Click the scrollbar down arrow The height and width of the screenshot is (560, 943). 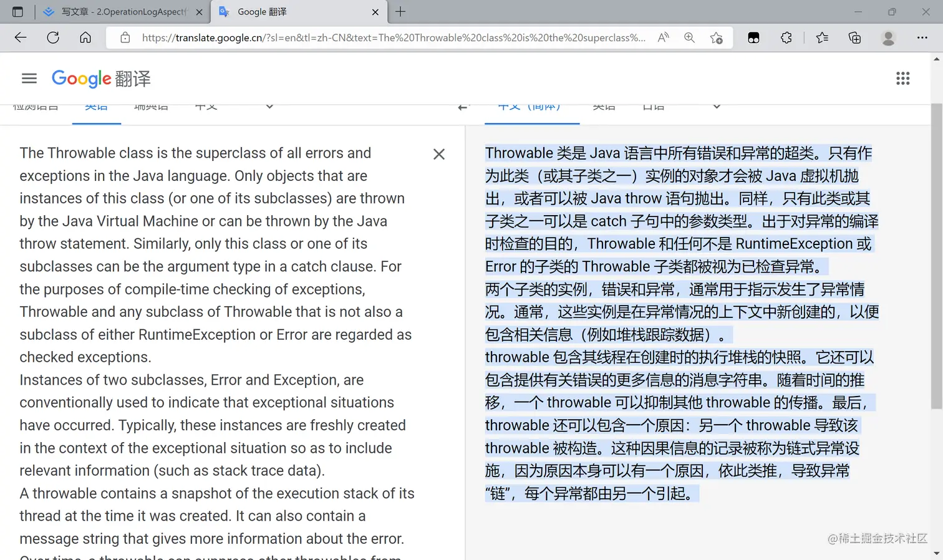(936, 553)
